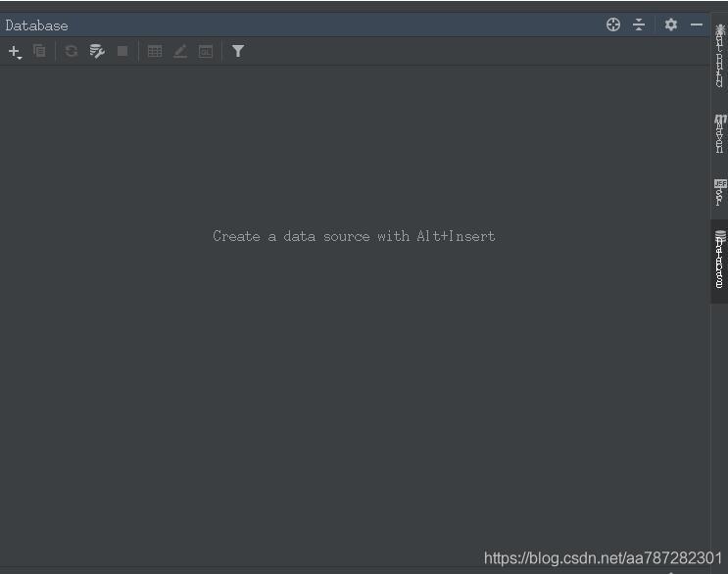Open the Ant Build side tab
Image resolution: width=728 pixels, height=574 pixels.
(x=720, y=57)
